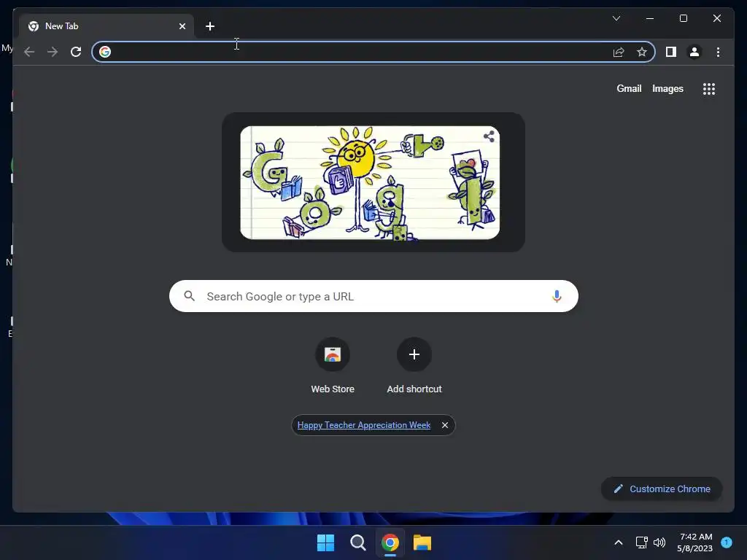Close the New Tab tab

coord(182,26)
